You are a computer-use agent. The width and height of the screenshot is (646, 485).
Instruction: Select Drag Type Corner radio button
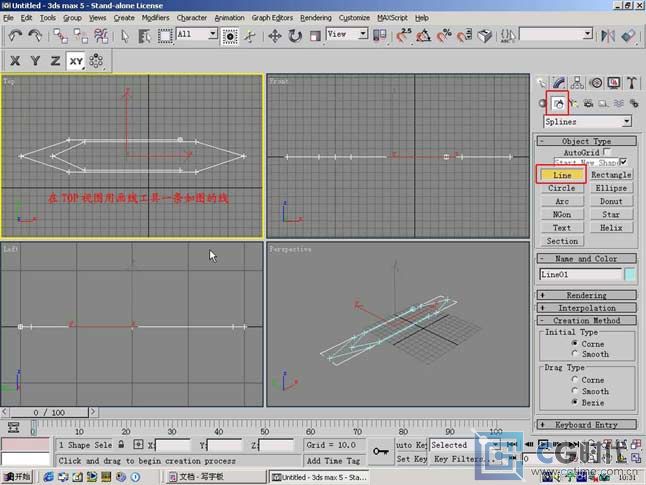tap(575, 379)
